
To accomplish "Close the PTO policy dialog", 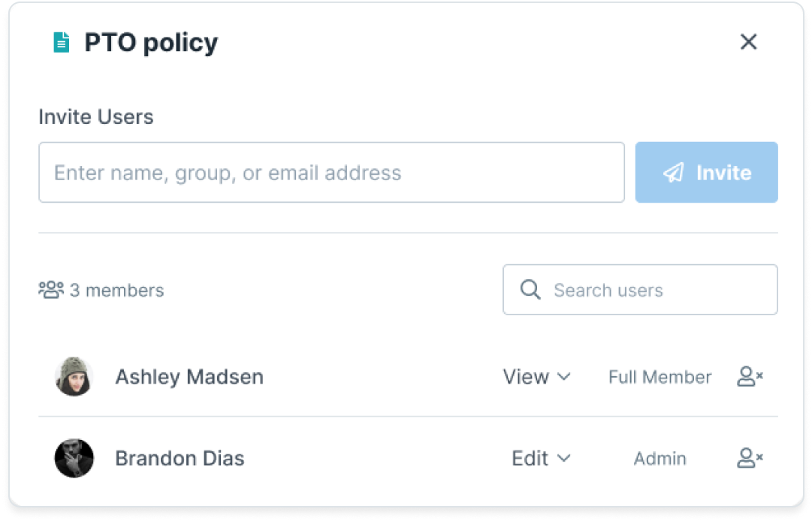I will (748, 42).
